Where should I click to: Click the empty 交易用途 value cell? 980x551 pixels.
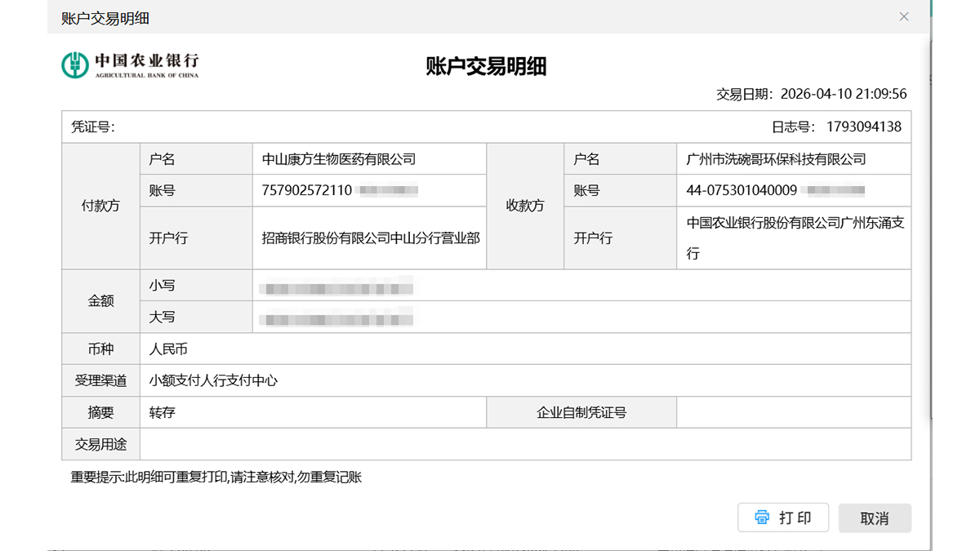click(524, 444)
